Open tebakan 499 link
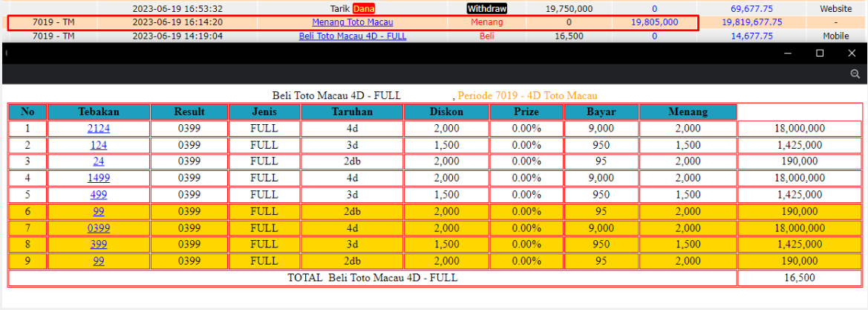The image size is (868, 310). pos(99,195)
